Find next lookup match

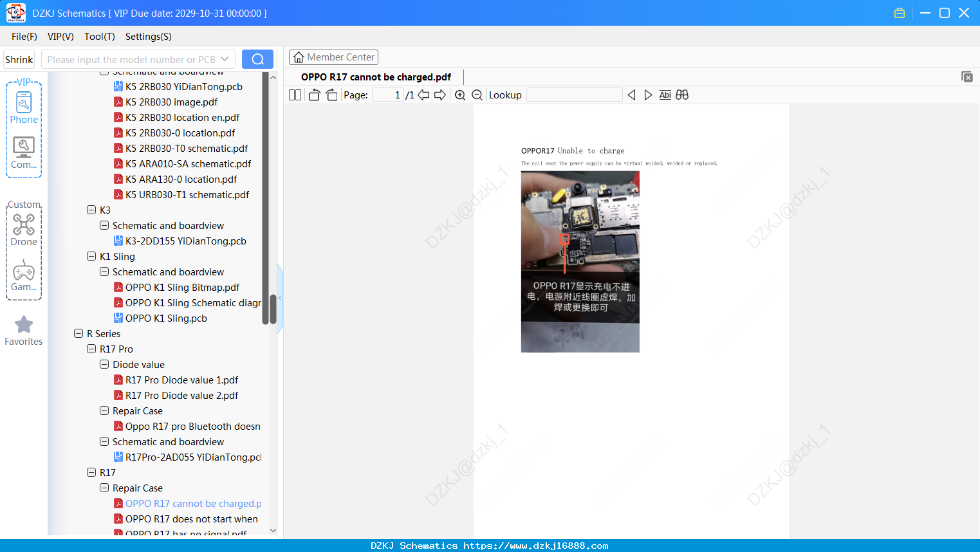pos(648,95)
